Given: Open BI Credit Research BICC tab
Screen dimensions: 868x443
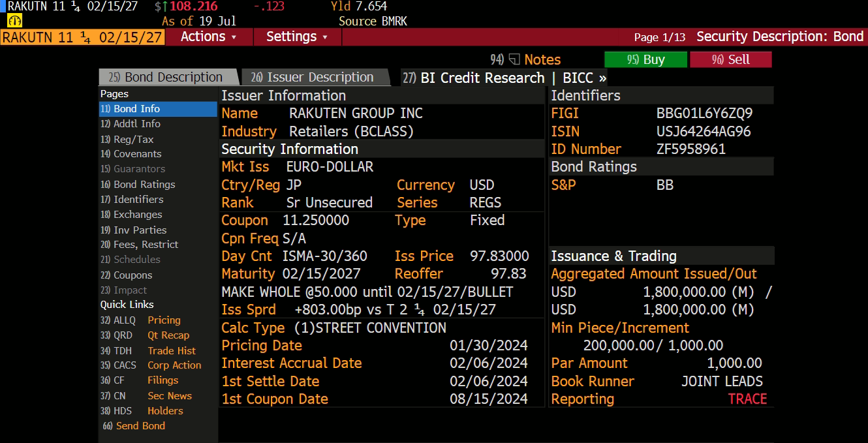Looking at the screenshot, I should point(504,78).
